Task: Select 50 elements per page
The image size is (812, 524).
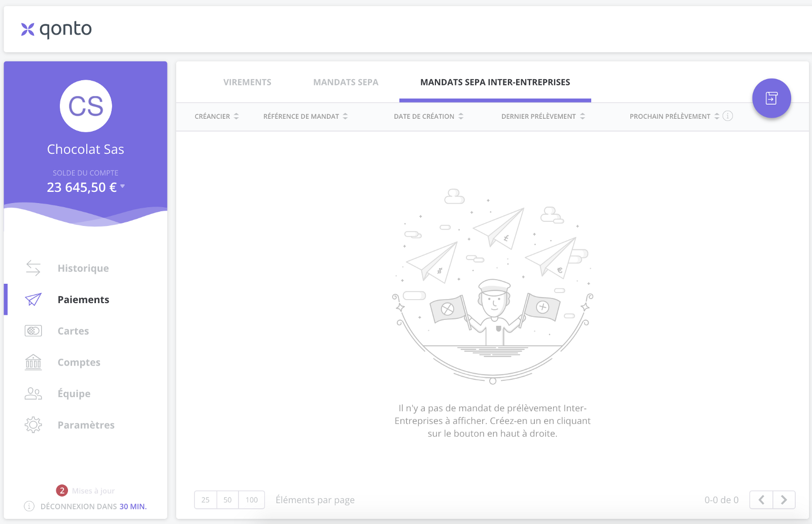Action: 227,500
